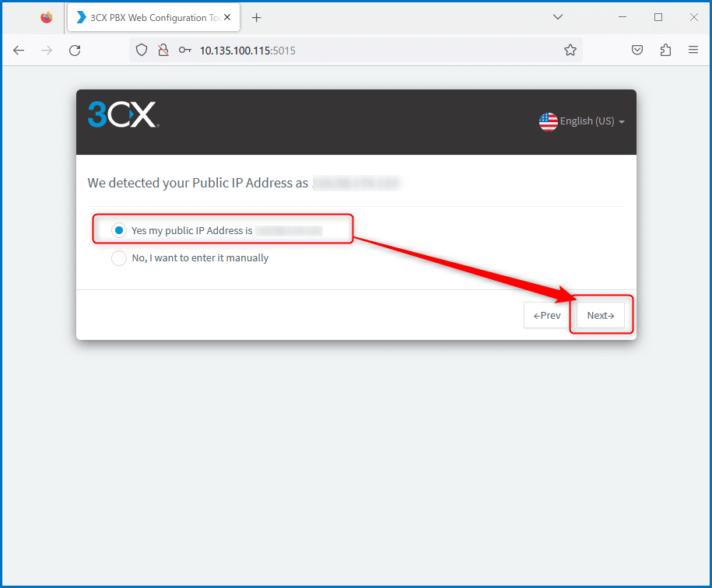Close the 3CX PBX browser tab
Screen dimensions: 712x588
click(227, 17)
